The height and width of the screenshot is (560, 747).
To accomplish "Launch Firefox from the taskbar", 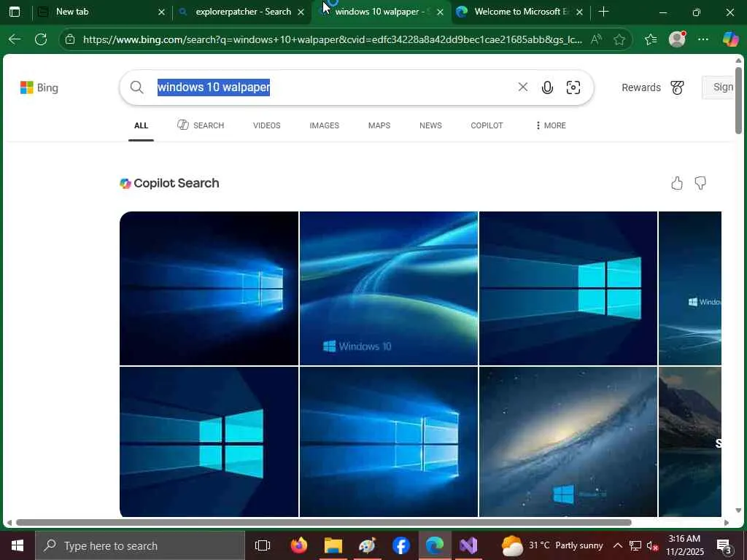I will [299, 545].
